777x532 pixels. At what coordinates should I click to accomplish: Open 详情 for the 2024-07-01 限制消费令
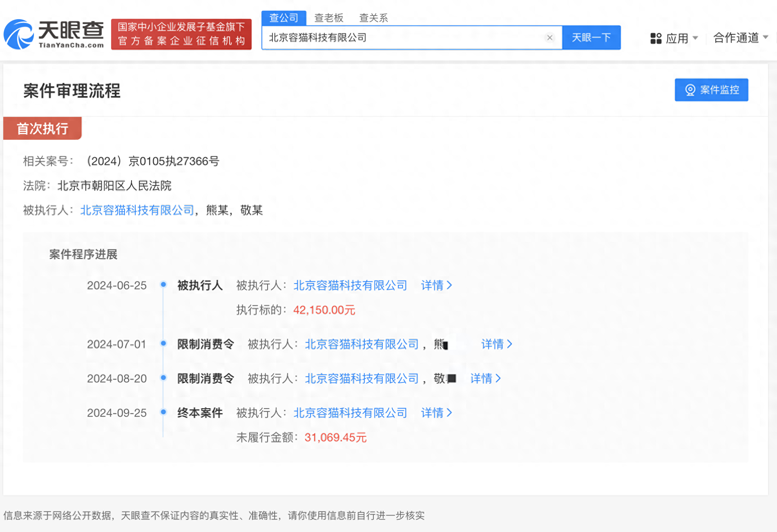(496, 344)
